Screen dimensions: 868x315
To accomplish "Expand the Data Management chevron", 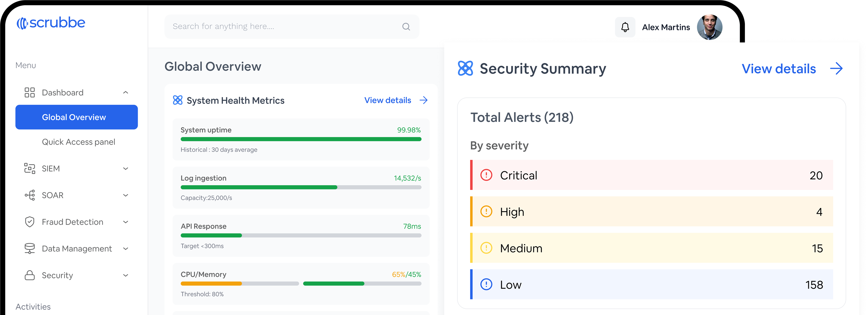I will click(x=126, y=249).
